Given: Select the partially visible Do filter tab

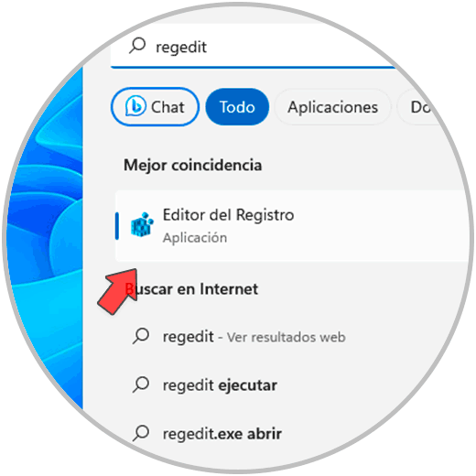Looking at the screenshot, I should click(x=419, y=107).
